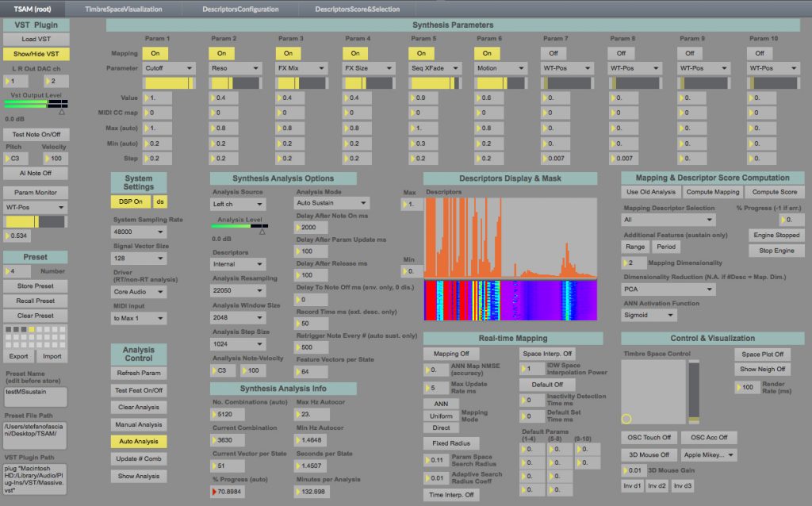Screen dimensions: 812x506
Task: Click the yellow circle cursor in Timbre Space Control
Action: [x=626, y=418]
